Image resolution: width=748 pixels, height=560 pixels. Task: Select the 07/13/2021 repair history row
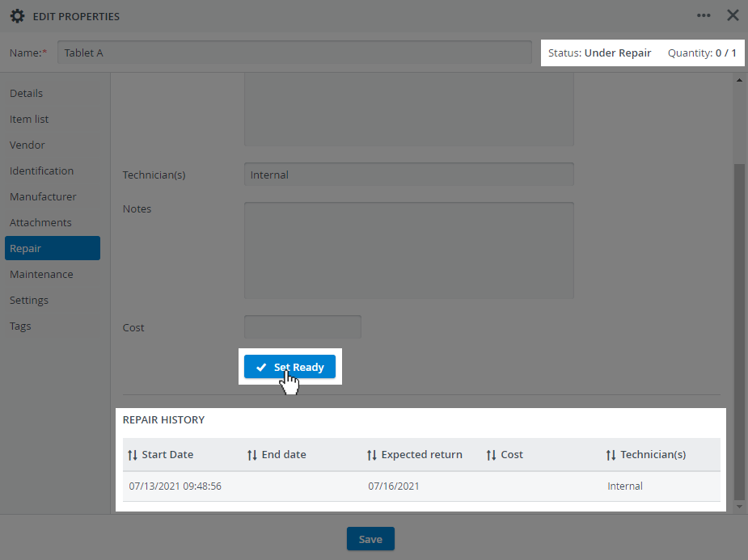click(x=421, y=486)
